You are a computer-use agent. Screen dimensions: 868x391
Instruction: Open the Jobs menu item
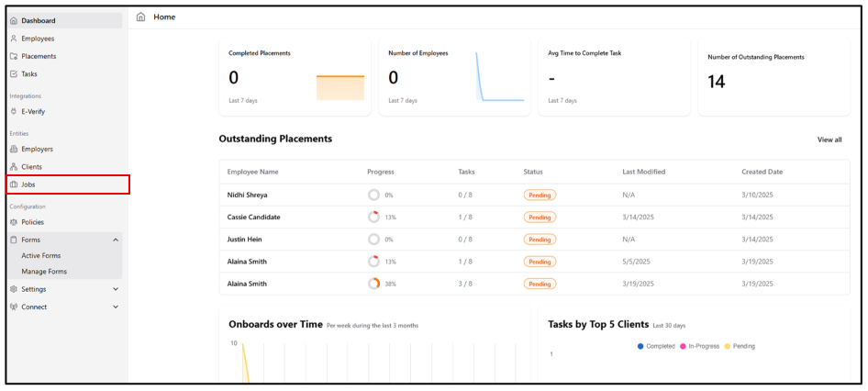tap(28, 184)
